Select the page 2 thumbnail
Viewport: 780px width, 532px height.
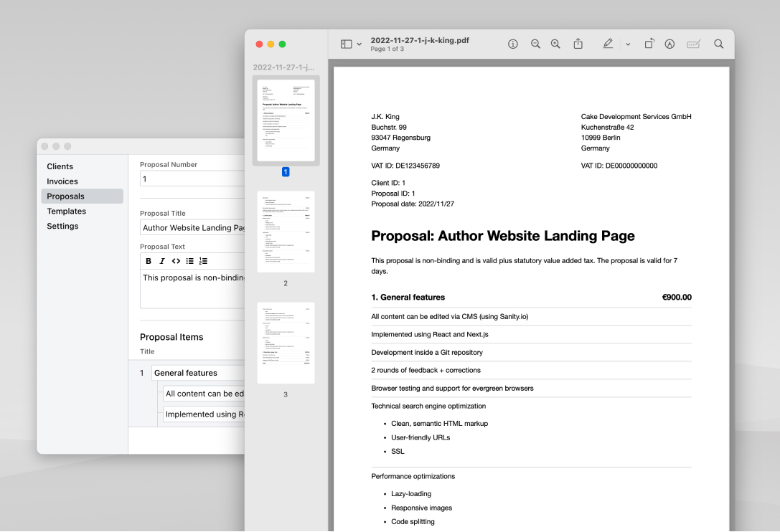pos(286,231)
